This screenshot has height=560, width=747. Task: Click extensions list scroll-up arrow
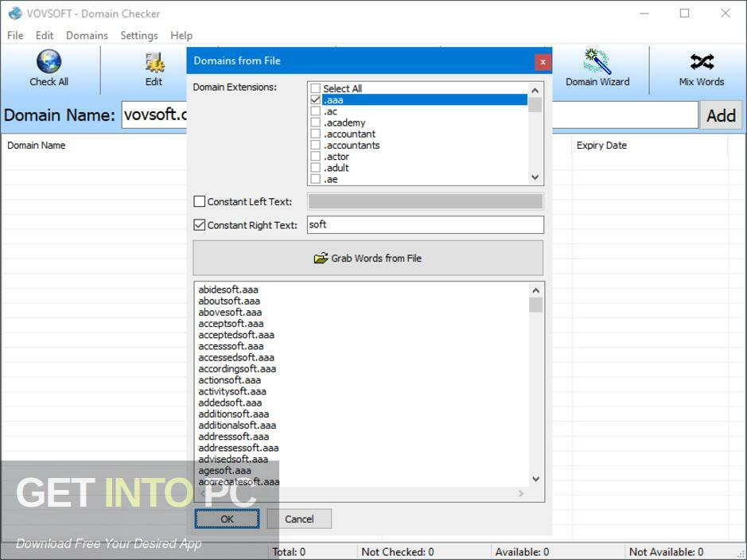(x=535, y=90)
